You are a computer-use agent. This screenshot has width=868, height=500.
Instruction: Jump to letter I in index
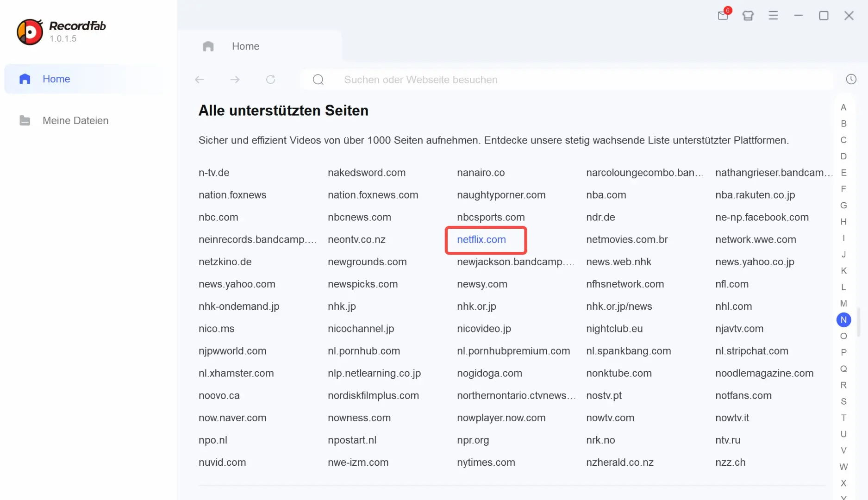tap(843, 238)
